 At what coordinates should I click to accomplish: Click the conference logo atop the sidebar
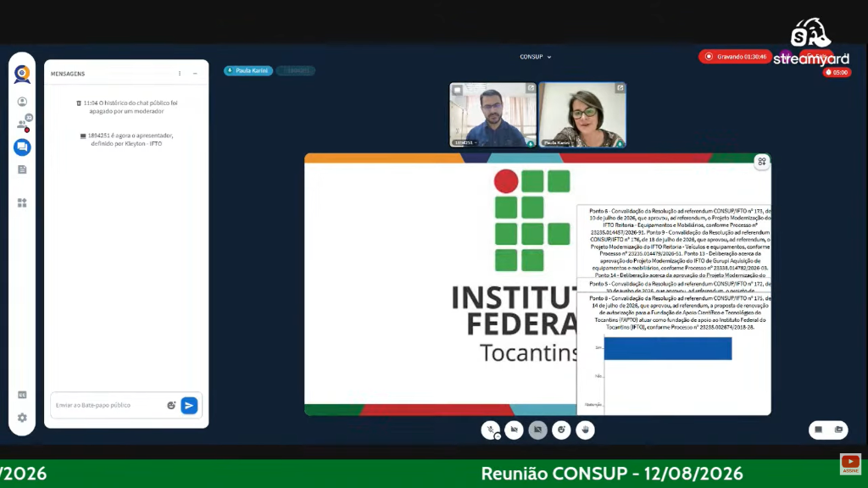click(x=22, y=75)
